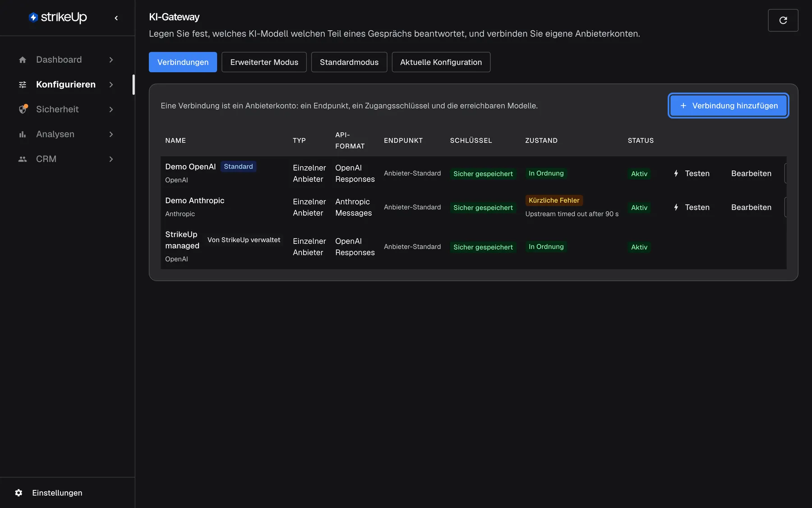Switch to the Verbindungen tab
Image resolution: width=812 pixels, height=508 pixels.
tap(183, 62)
